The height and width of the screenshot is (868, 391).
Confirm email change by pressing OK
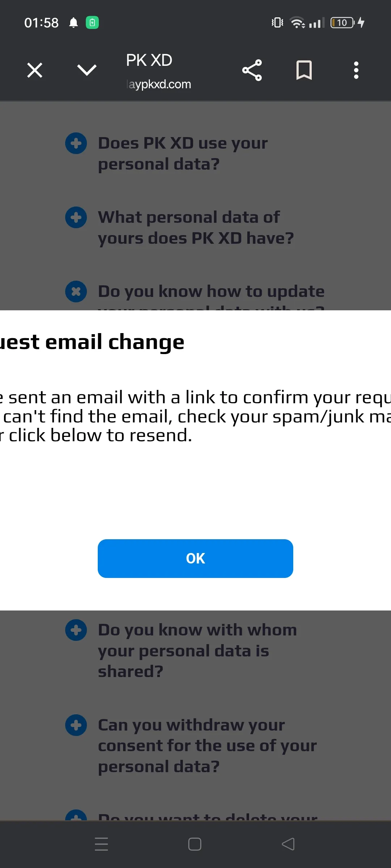195,558
